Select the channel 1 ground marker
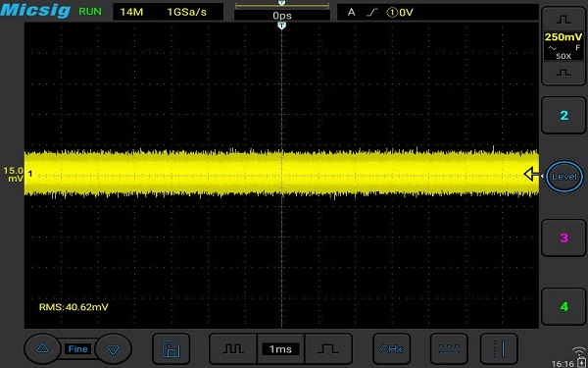588x368 pixels. tap(30, 174)
